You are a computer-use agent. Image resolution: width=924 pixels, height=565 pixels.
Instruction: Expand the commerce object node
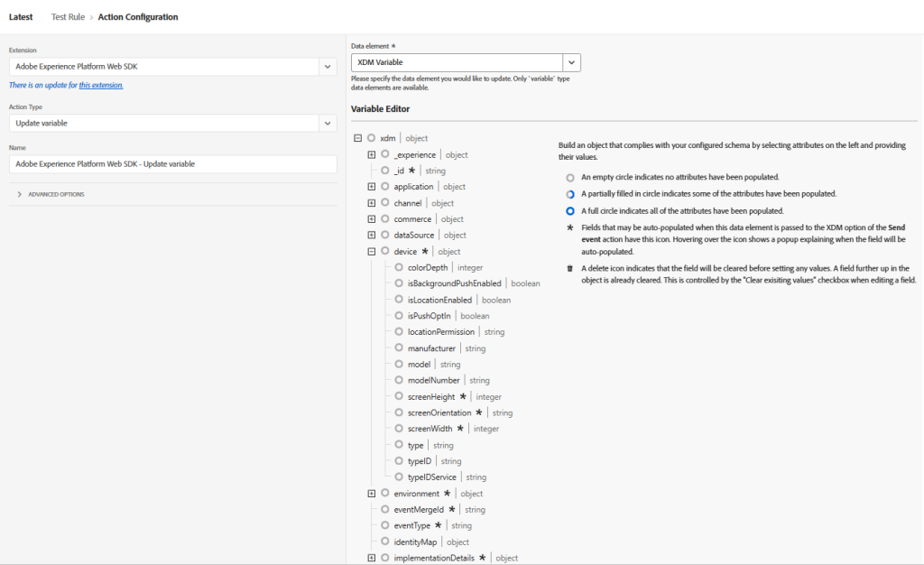pyautogui.click(x=371, y=218)
